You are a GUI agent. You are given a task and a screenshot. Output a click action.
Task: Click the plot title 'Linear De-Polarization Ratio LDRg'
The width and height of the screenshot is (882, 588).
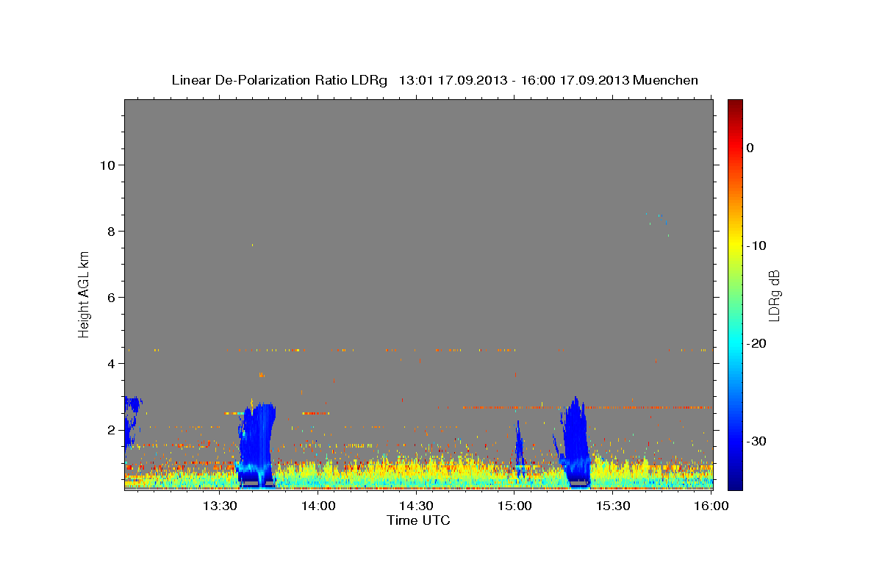pyautogui.click(x=279, y=80)
